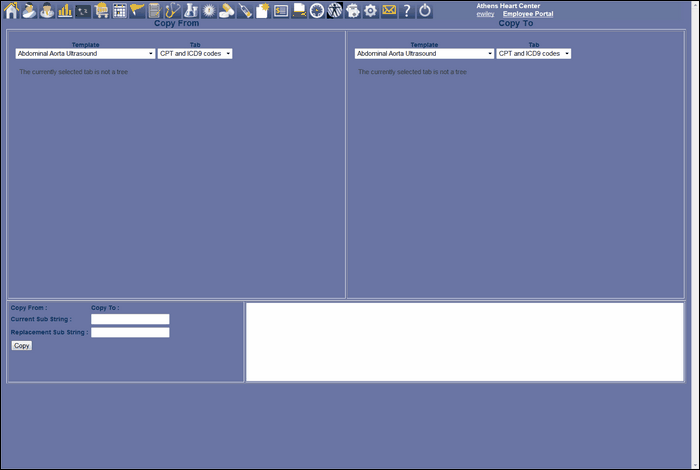Open the Employee Portal link
The image size is (700, 470).
(528, 14)
